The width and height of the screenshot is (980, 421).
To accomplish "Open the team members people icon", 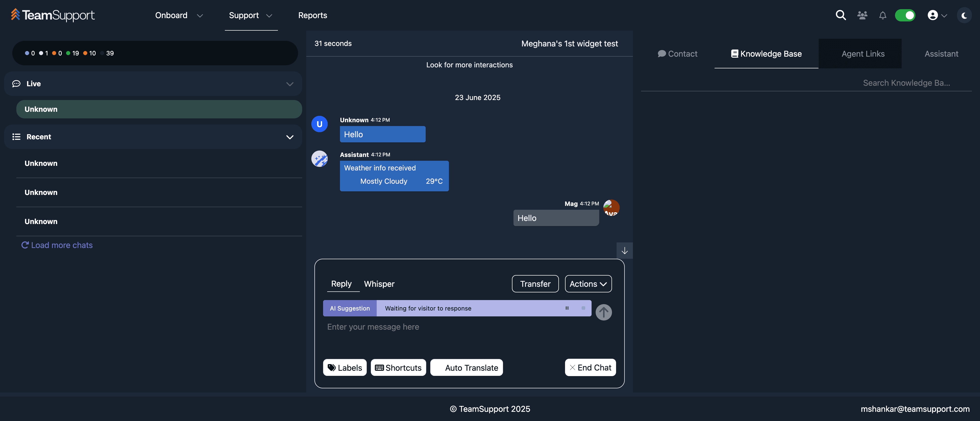I will pos(862,15).
